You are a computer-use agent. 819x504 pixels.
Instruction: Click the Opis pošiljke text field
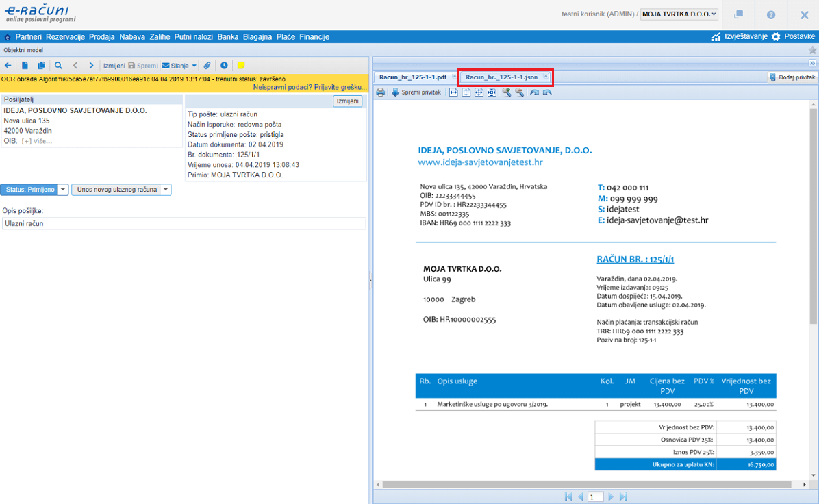(184, 223)
